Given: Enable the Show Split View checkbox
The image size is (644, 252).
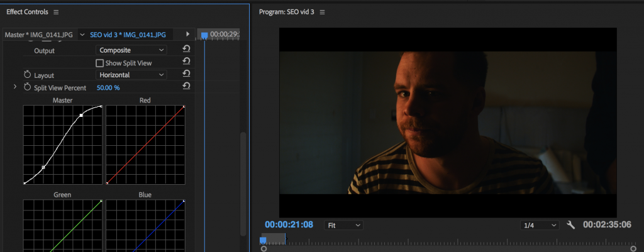Looking at the screenshot, I should click(99, 63).
